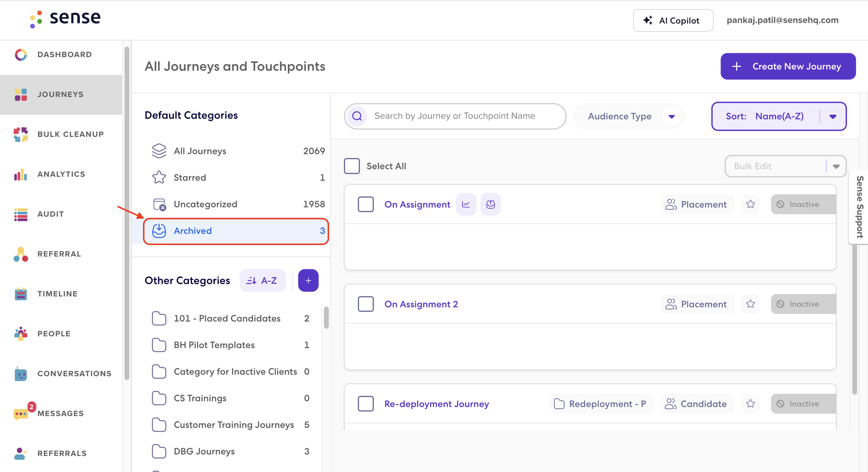The image size is (868, 472).
Task: Click the Uncategorized folder icon
Action: (x=159, y=204)
